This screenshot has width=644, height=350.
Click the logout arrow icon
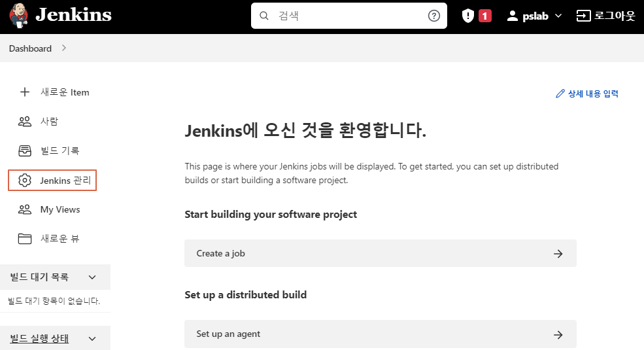(x=583, y=16)
